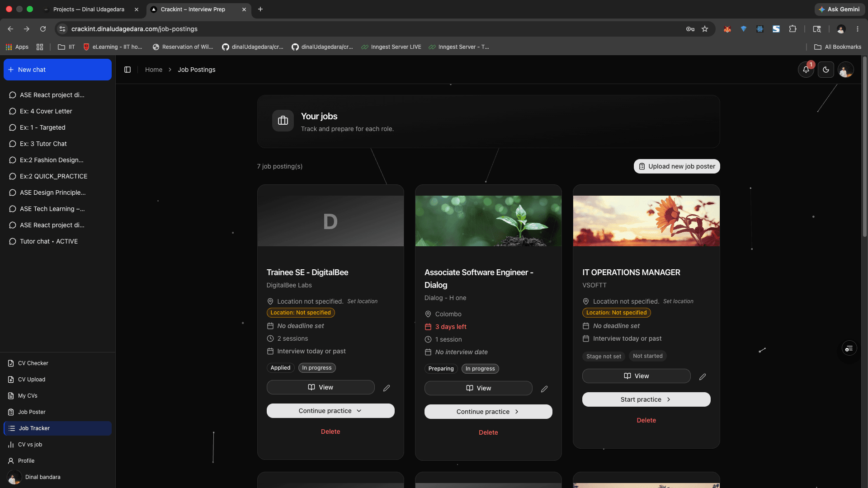Start a New chat

(x=57, y=70)
